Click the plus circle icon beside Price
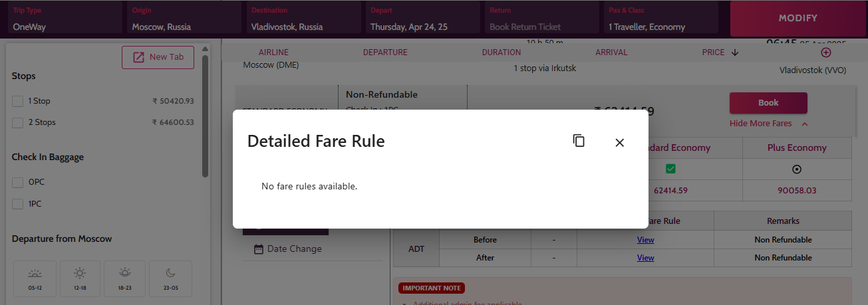The width and height of the screenshot is (868, 305). coord(826,52)
